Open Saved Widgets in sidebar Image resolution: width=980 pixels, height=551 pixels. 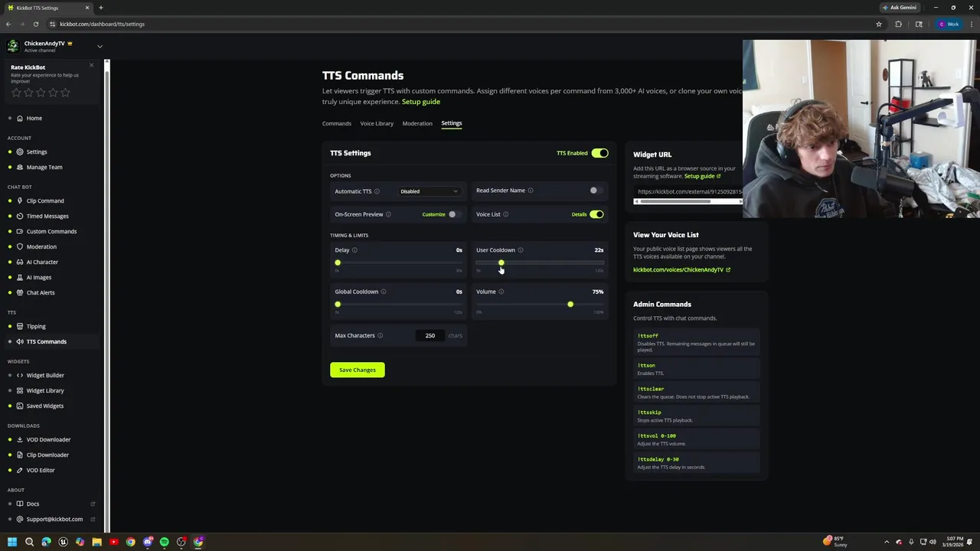(44, 406)
